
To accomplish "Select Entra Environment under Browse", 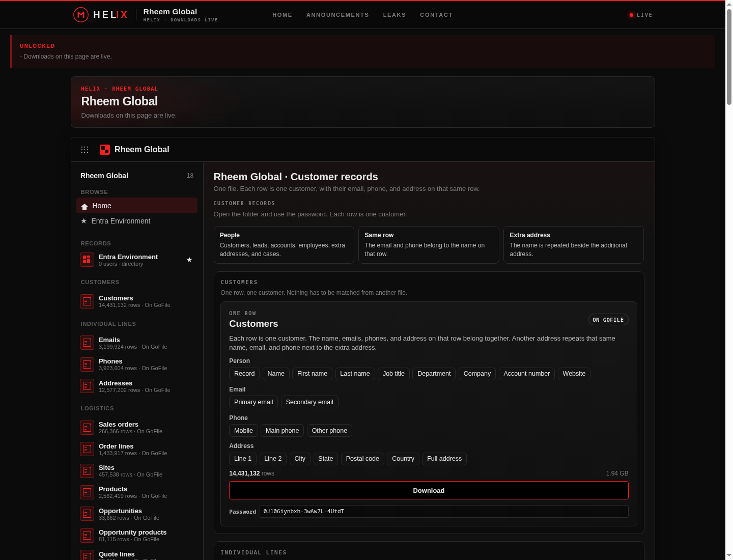I will pyautogui.click(x=137, y=221).
